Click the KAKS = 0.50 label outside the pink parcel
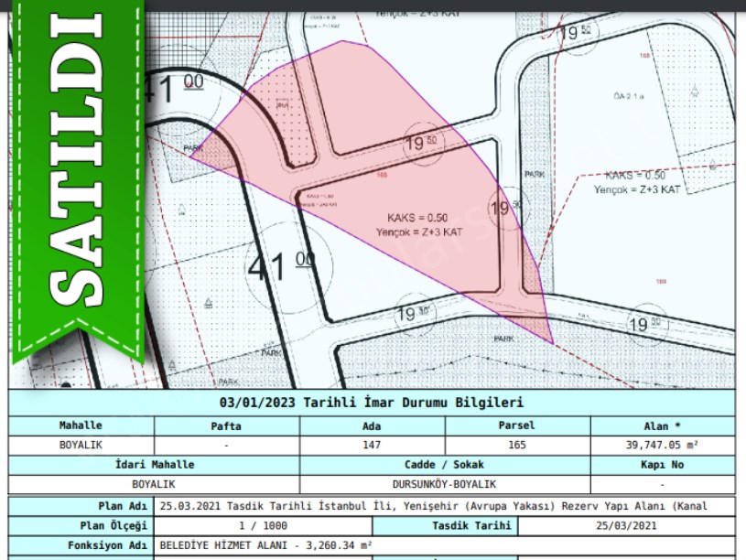Image resolution: width=746 pixels, height=560 pixels. (635, 176)
